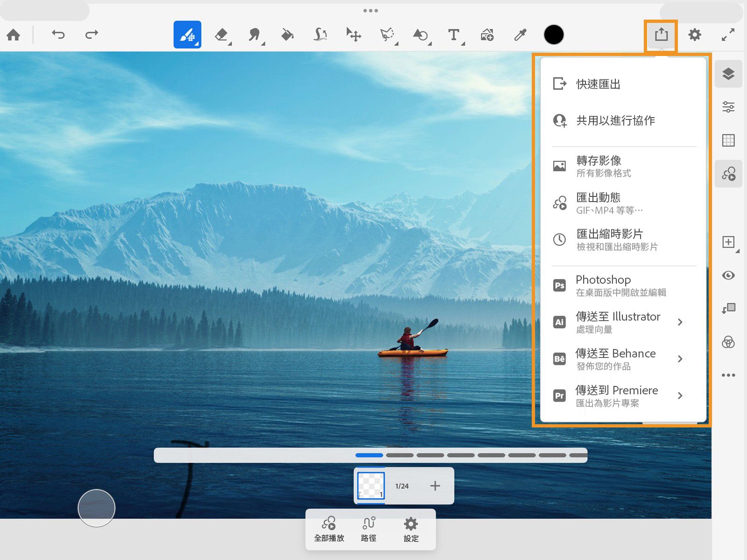Add a new layer
The image size is (747, 560).
tap(728, 242)
